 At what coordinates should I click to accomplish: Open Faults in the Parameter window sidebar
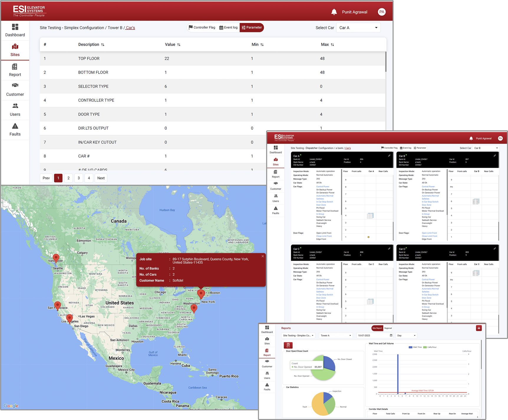click(x=15, y=130)
